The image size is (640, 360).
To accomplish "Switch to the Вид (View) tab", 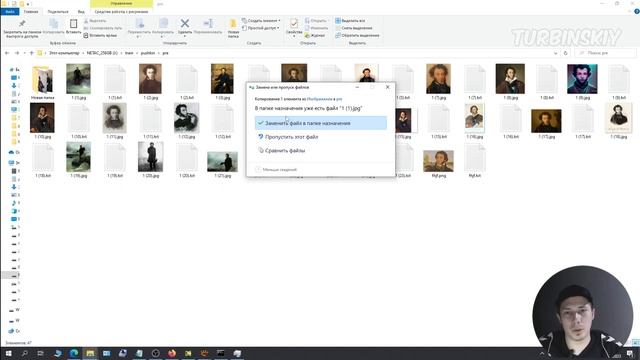I will pyautogui.click(x=81, y=12).
